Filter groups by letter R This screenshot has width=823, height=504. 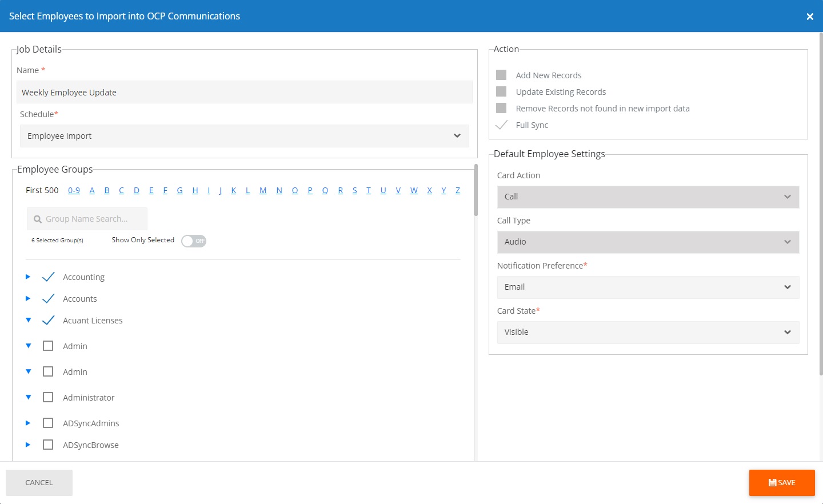click(340, 190)
